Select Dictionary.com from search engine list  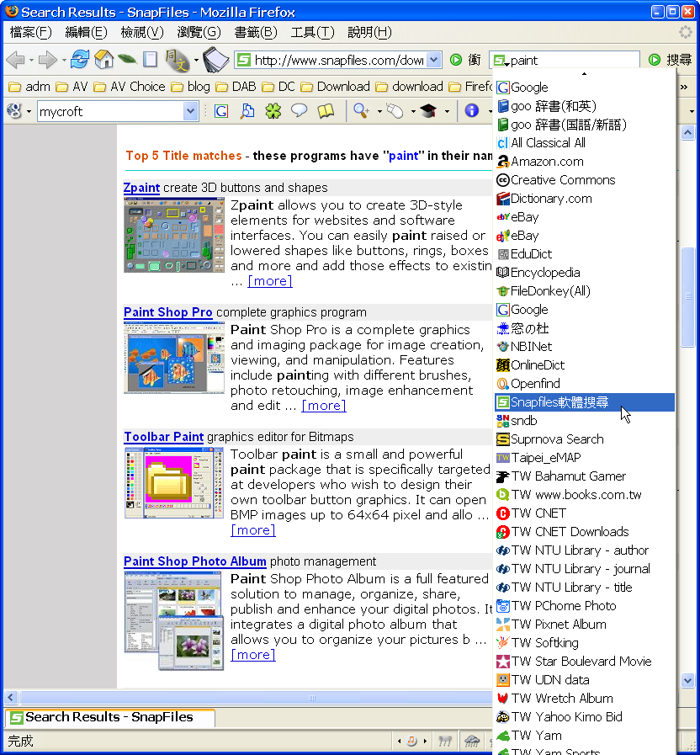click(551, 199)
